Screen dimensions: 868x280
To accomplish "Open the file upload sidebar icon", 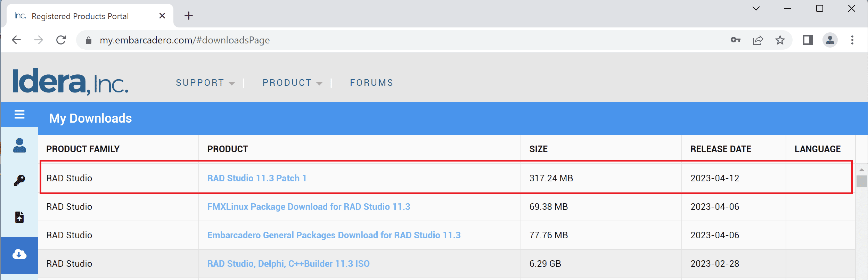I will click(x=19, y=217).
